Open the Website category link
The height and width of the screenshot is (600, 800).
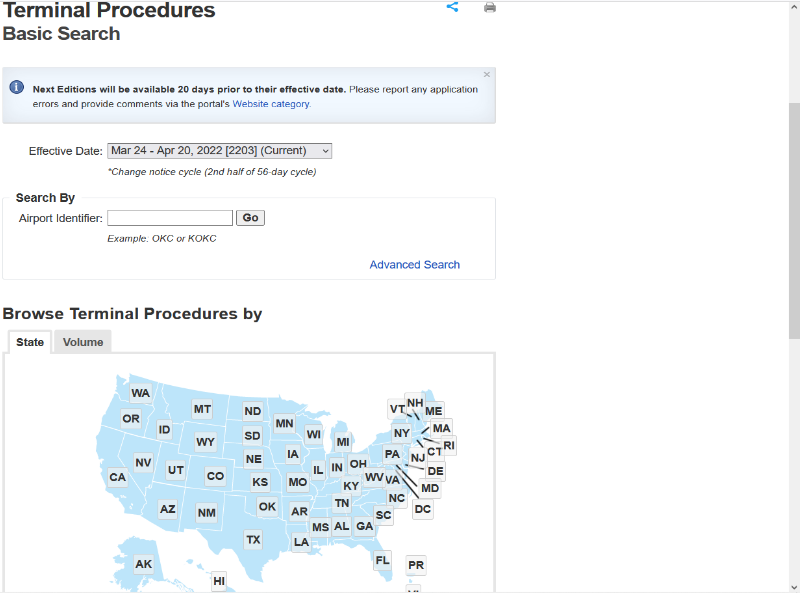click(x=271, y=104)
